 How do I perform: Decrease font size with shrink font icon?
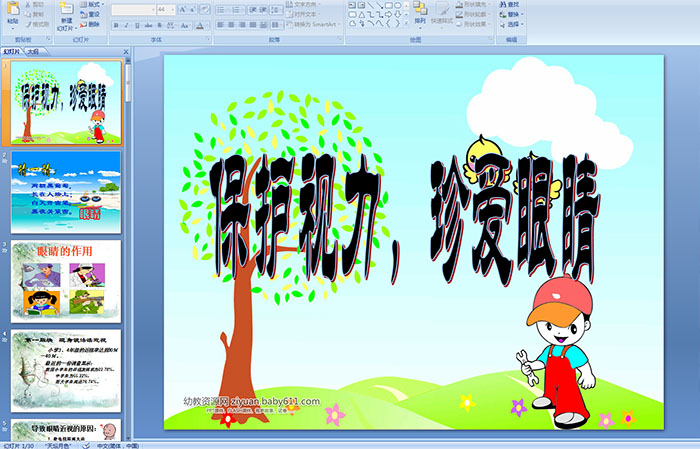coord(192,10)
